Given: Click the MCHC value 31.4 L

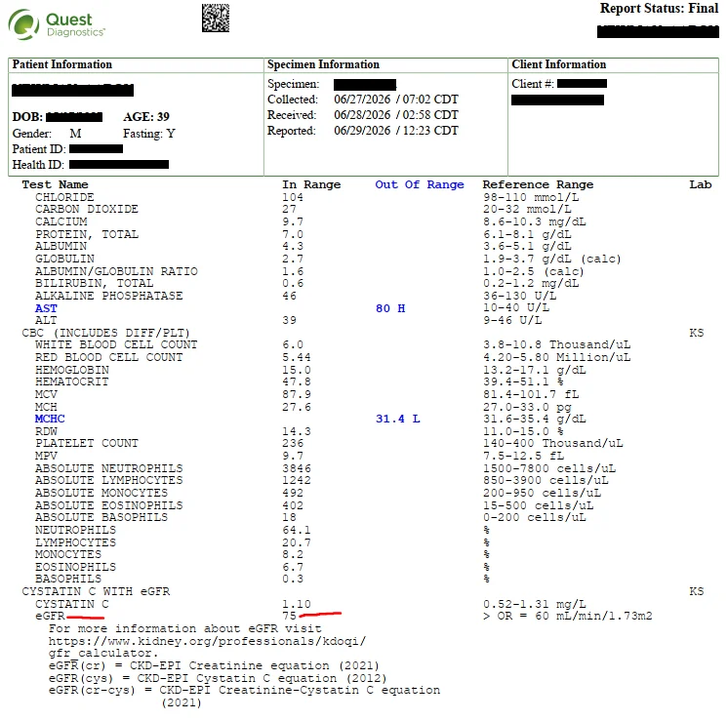Looking at the screenshot, I should coord(397,419).
